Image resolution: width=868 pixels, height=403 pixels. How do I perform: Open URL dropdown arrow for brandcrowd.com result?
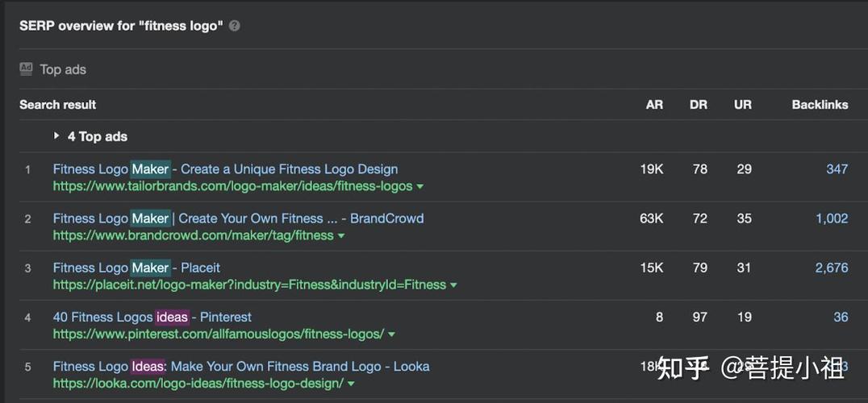(x=341, y=236)
